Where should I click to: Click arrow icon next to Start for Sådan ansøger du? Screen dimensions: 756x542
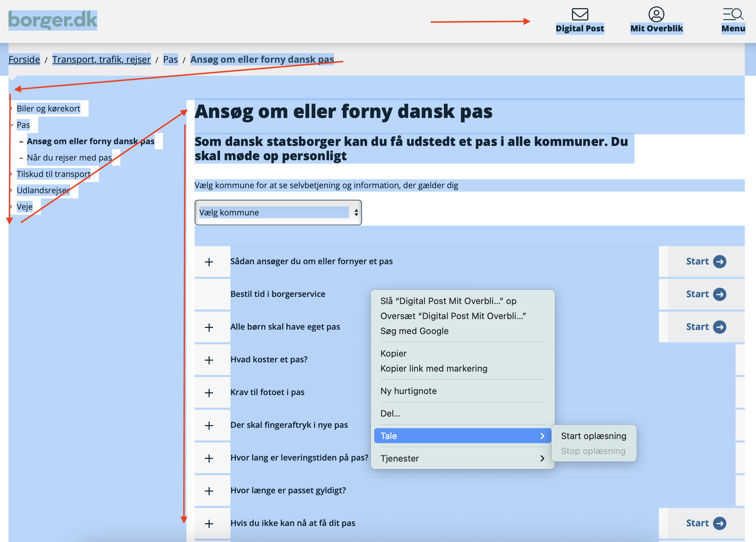(x=720, y=261)
